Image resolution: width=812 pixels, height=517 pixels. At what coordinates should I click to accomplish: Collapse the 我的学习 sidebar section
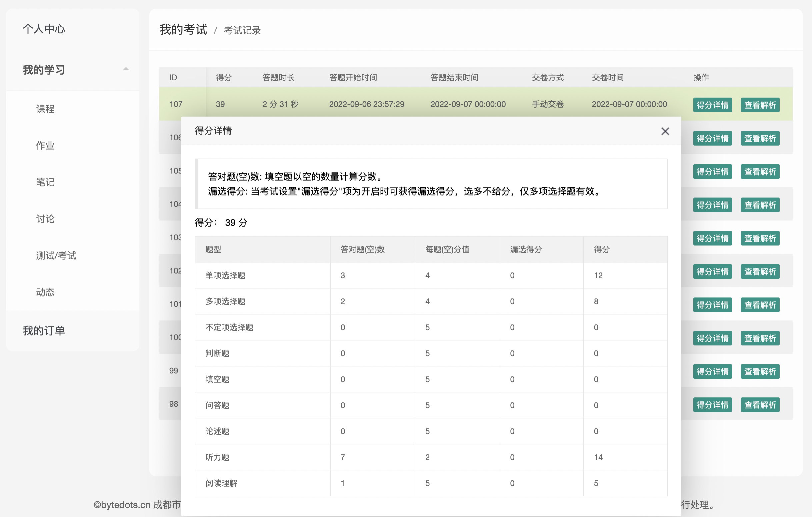point(126,69)
